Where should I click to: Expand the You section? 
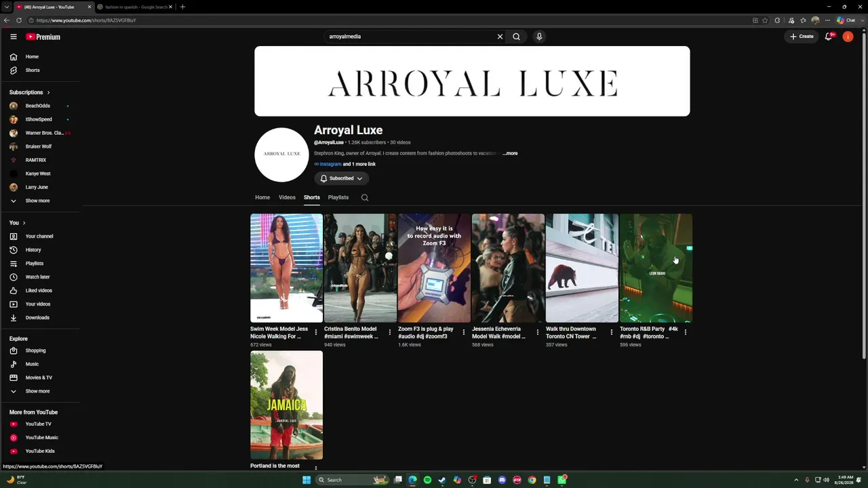(x=18, y=223)
